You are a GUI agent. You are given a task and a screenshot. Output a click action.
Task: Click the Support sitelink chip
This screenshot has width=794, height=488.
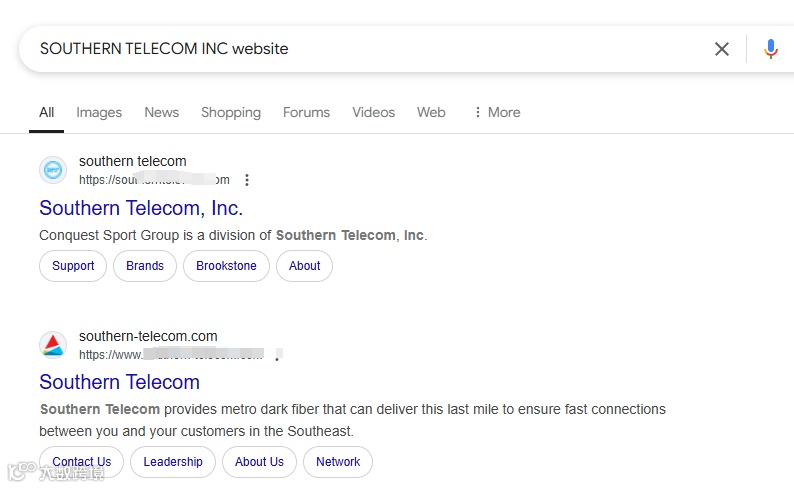coord(73,266)
